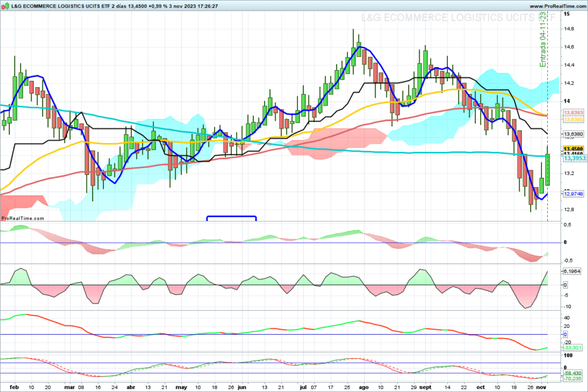
Task: Click the 0,5 oscillator axis label
Action: (568, 224)
